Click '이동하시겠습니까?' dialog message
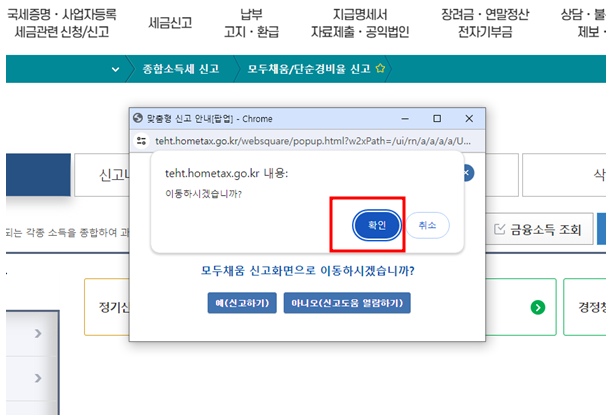Image resolution: width=608 pixels, height=415 pixels. coord(203,194)
